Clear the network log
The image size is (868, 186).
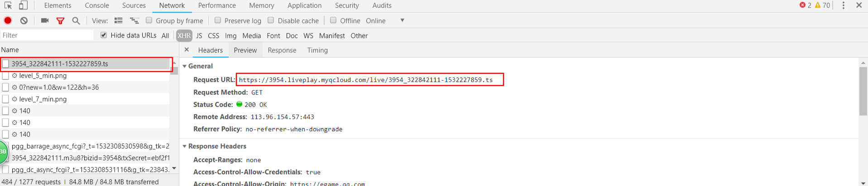tap(24, 20)
